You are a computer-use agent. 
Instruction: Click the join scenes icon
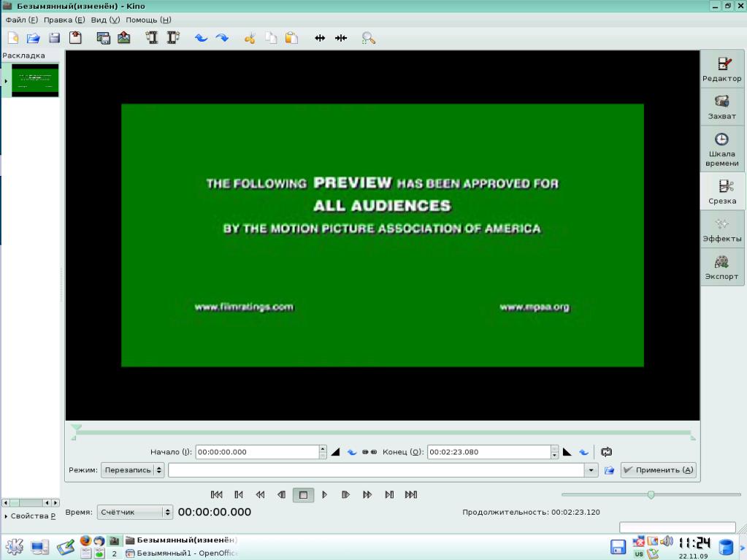point(341,38)
